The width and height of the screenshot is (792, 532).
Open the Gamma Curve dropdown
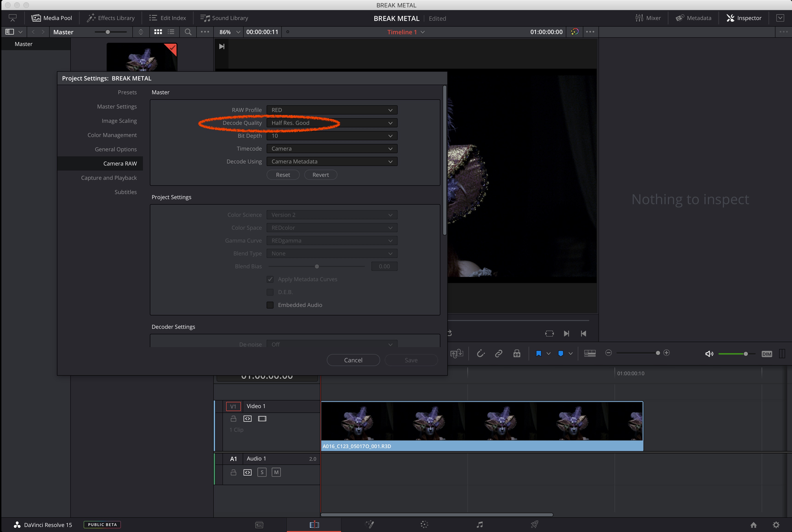(332, 240)
